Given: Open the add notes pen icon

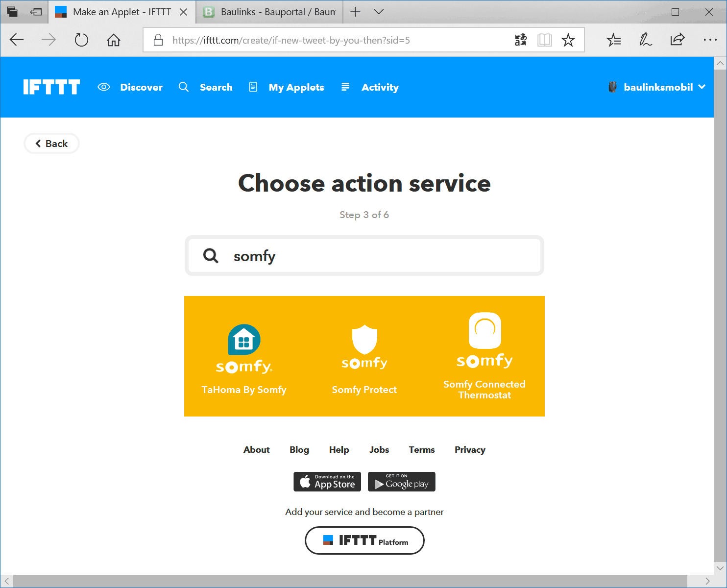Looking at the screenshot, I should coord(645,40).
